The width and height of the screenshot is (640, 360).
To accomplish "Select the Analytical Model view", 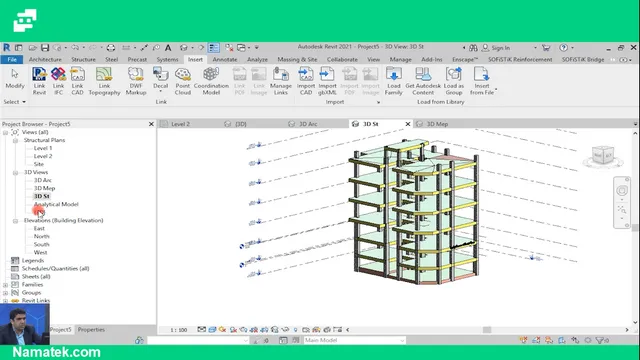I will click(x=56, y=204).
